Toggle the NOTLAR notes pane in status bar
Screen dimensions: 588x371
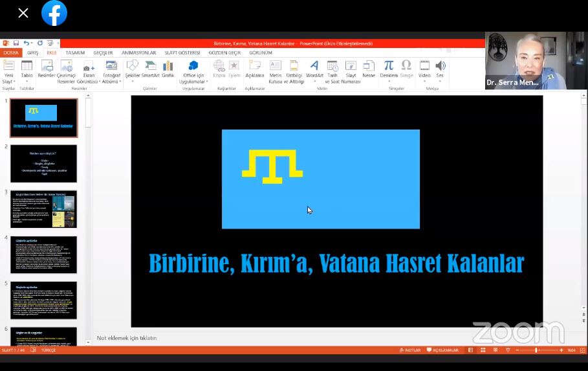pyautogui.click(x=410, y=350)
